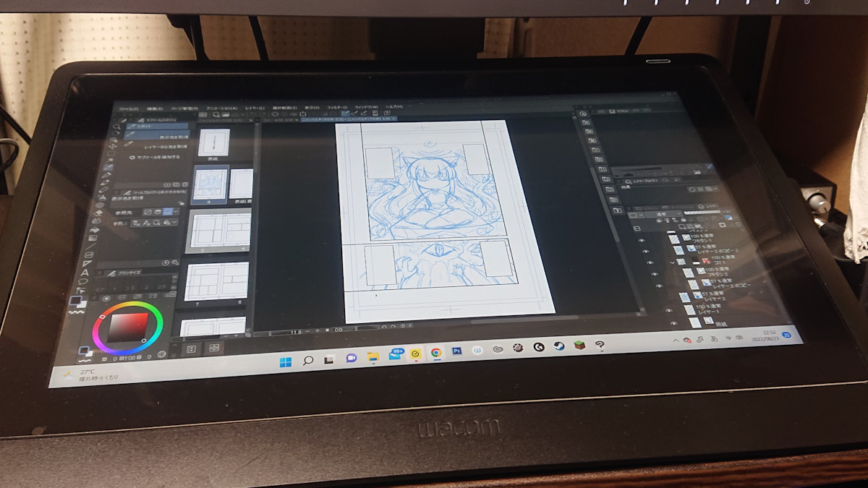Open the 参照先 reference dropdown arrow
Screen dimensions: 868x488
tap(176, 212)
